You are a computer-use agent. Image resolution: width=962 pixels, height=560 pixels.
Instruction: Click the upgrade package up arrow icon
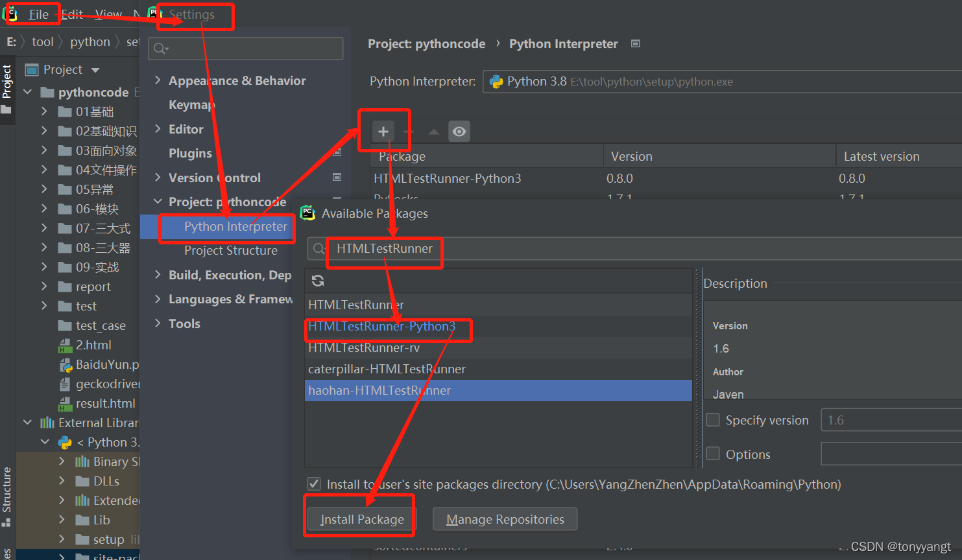point(434,132)
